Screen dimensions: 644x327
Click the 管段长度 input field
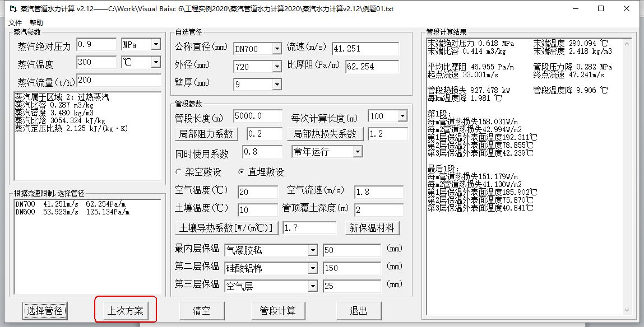click(x=257, y=116)
